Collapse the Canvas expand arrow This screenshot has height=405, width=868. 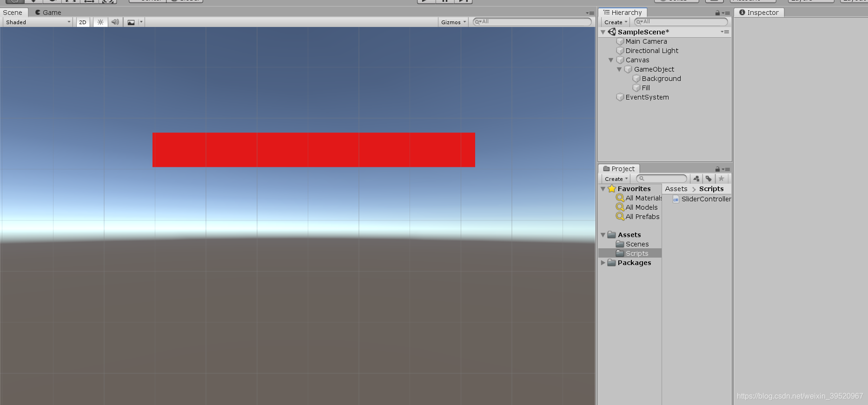pyautogui.click(x=611, y=60)
